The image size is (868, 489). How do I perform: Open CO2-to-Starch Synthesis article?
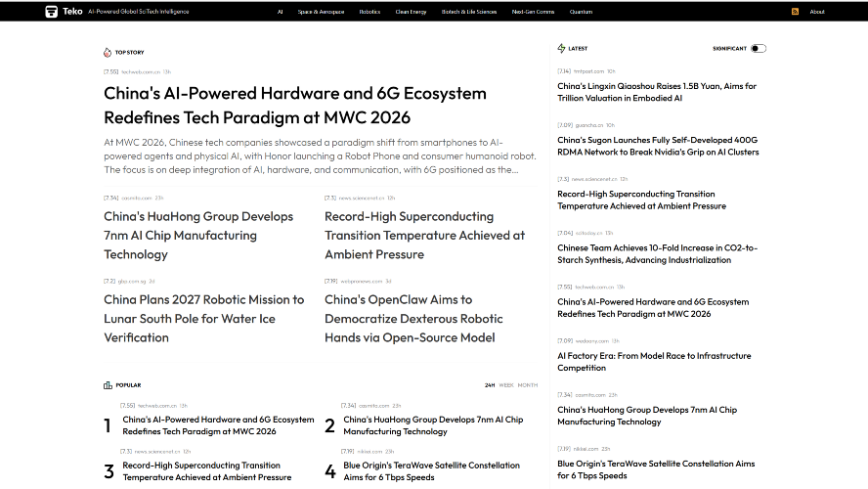[657, 253]
